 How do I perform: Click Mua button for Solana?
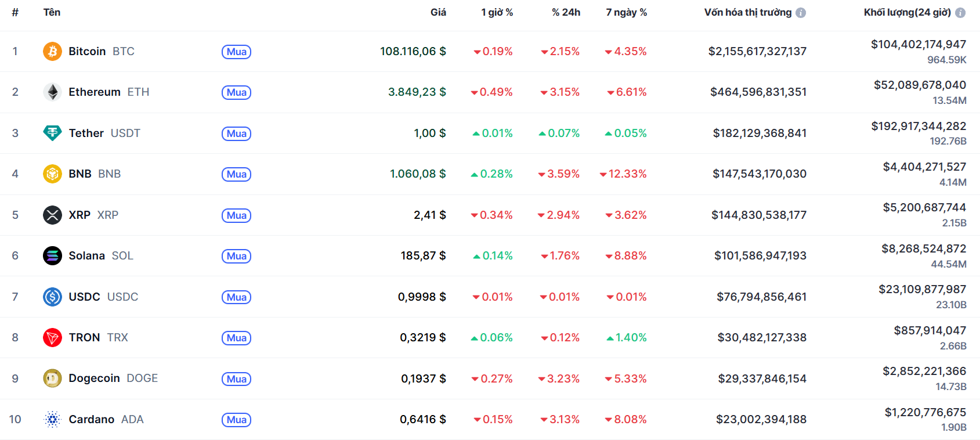[237, 256]
